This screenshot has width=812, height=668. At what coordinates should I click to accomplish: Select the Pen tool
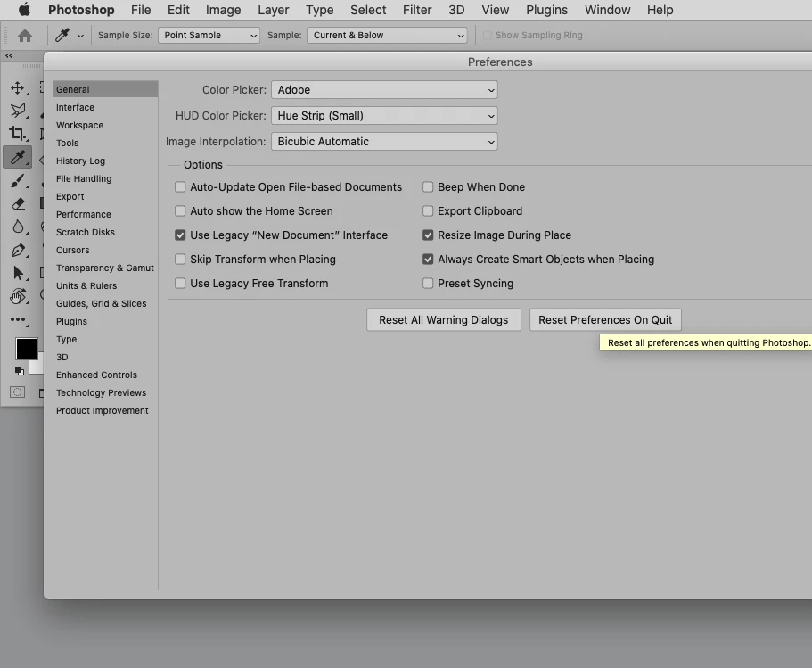coord(18,251)
